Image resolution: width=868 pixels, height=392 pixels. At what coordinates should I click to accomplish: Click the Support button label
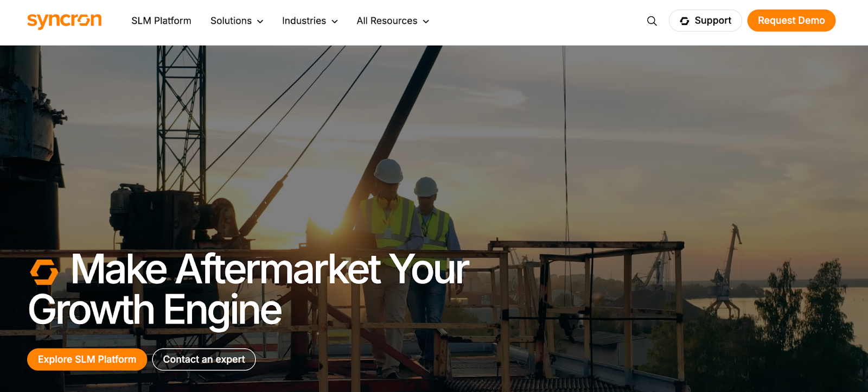point(713,21)
